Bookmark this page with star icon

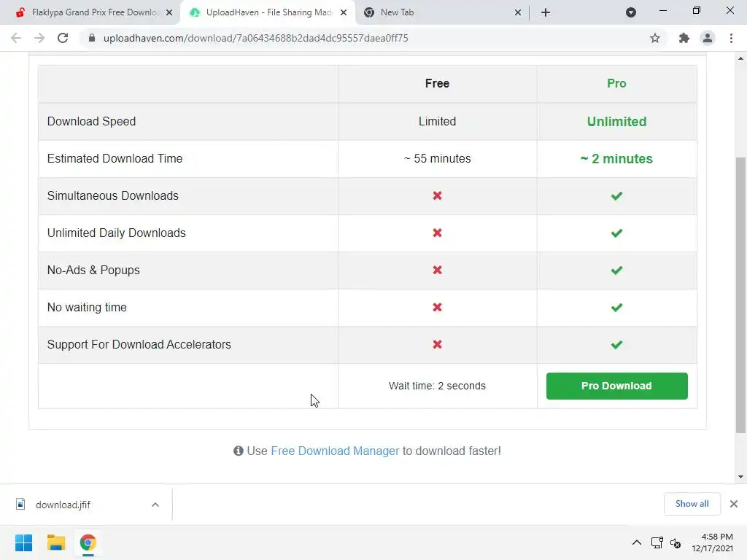(655, 38)
